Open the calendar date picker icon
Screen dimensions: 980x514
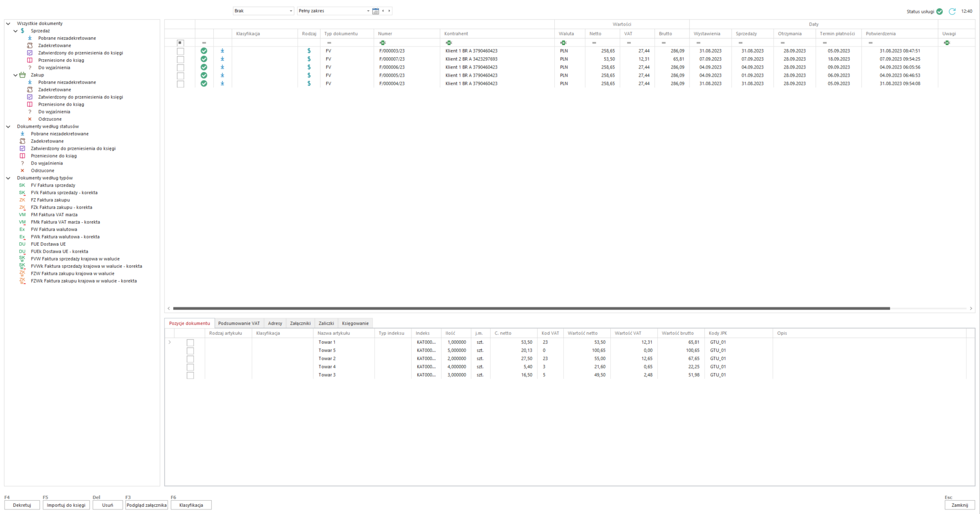click(376, 11)
